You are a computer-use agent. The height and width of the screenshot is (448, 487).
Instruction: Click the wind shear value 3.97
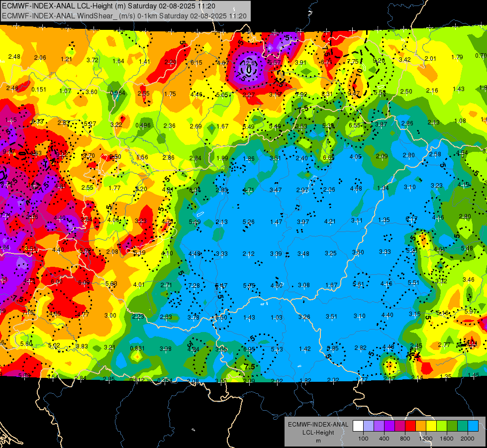(303, 222)
